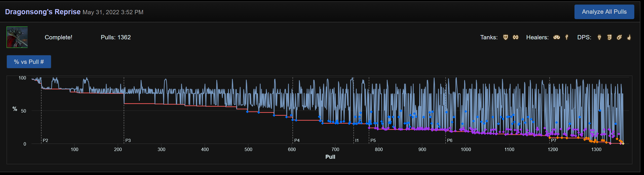
Task: Click the Paladin tank job icon
Action: click(506, 37)
